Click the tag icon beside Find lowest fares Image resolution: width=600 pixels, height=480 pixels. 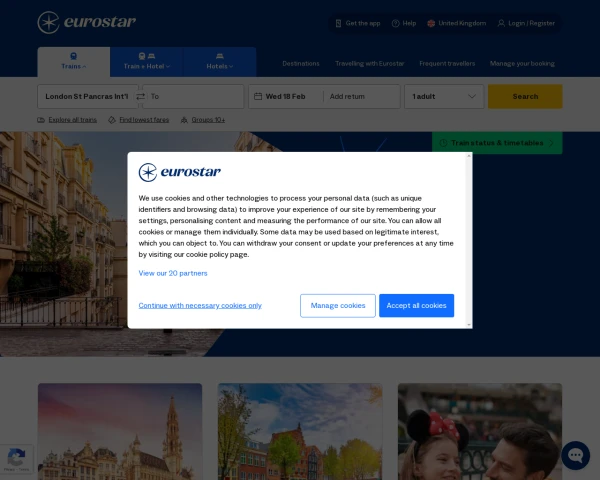tap(112, 120)
